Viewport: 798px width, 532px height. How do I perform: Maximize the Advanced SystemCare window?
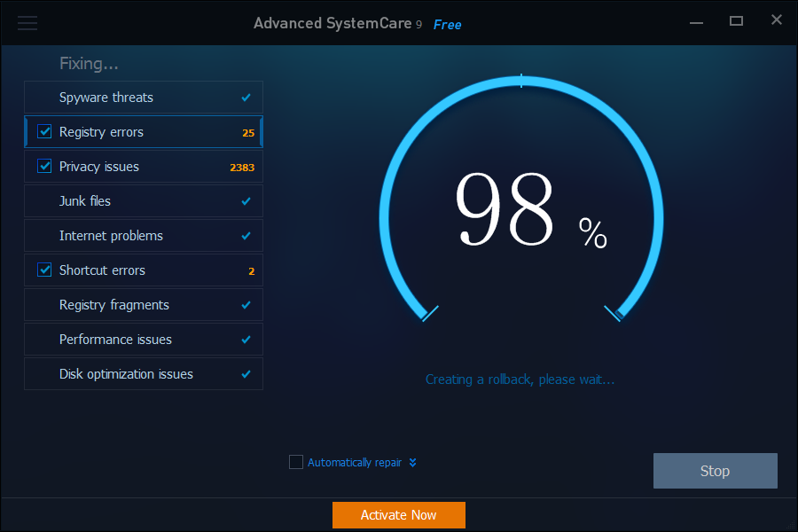[737, 21]
